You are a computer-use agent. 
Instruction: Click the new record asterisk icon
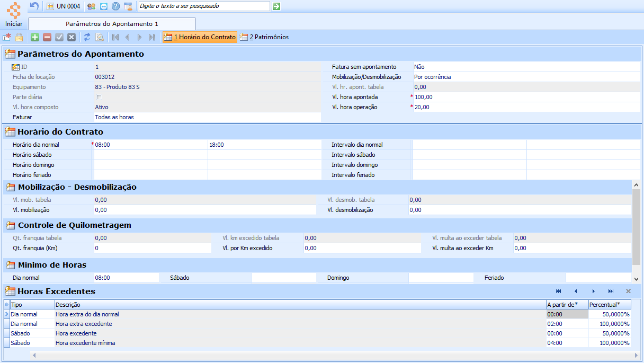7,37
